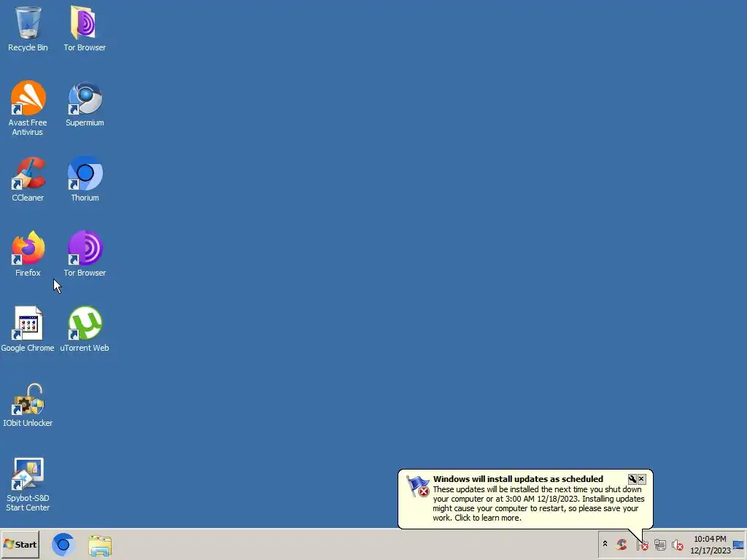
Task: Open notification balloon settings wrench
Action: tap(632, 479)
